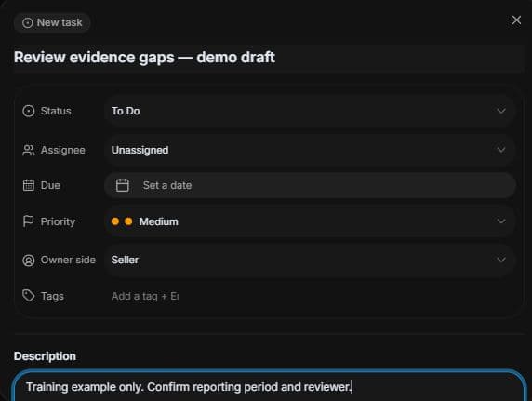Click the orange Medium priority dots
532x401 pixels.
point(122,221)
